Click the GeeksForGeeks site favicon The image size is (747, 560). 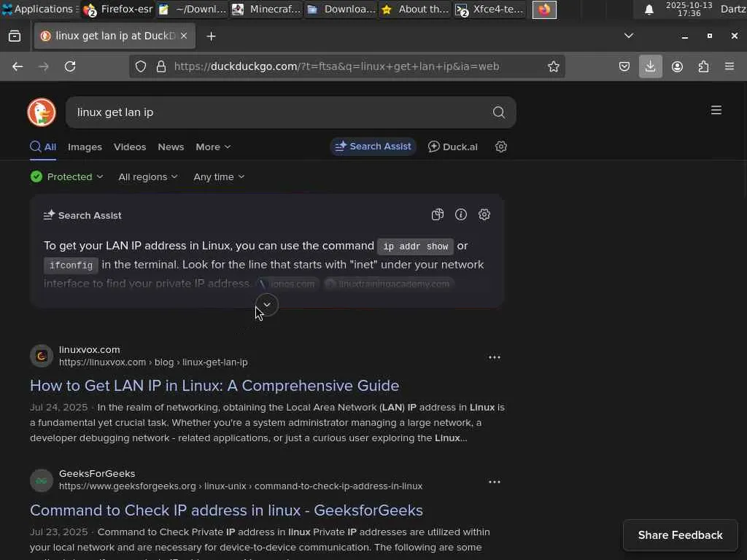click(x=42, y=481)
